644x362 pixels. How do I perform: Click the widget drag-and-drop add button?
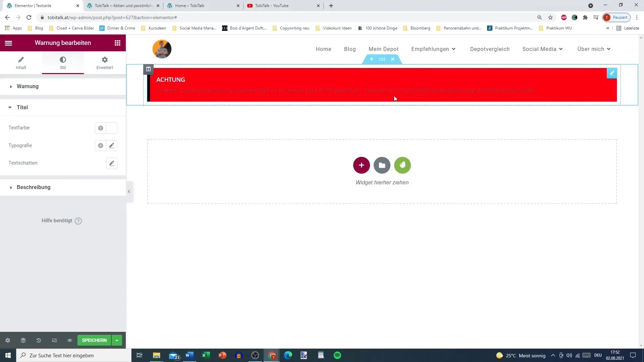362,165
